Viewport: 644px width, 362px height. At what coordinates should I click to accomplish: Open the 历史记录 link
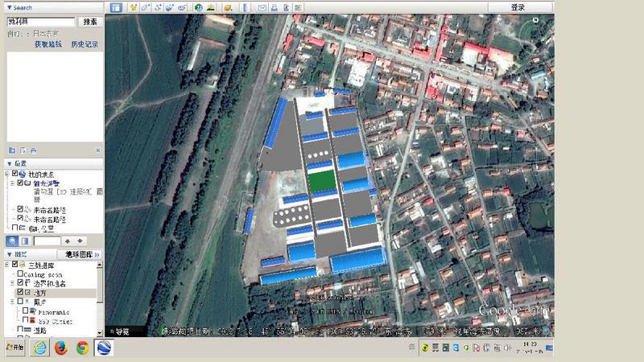pos(85,45)
